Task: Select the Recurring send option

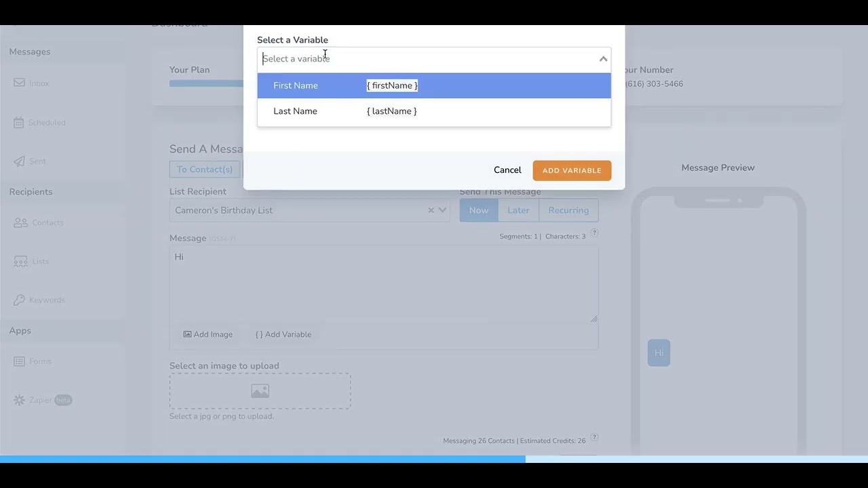Action: pos(568,210)
